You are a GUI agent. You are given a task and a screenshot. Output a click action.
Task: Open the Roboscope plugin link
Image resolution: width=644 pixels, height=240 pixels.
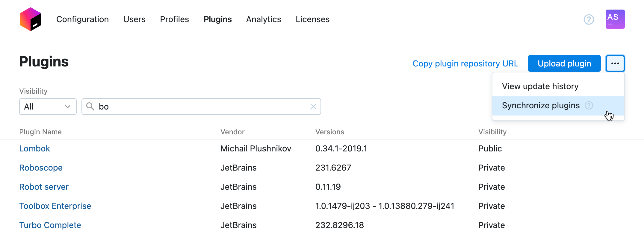coord(41,168)
